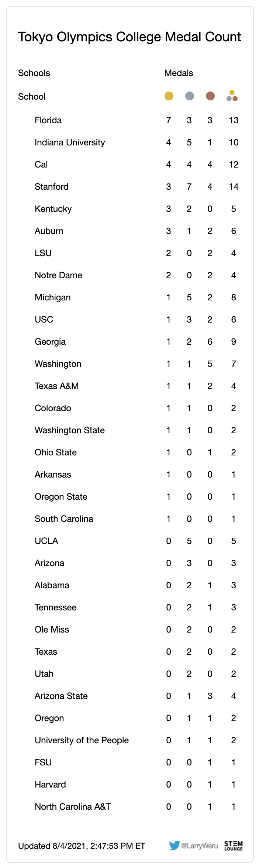Click the total medals tri-dot icon
This screenshot has width=259, height=868.
coord(232,96)
